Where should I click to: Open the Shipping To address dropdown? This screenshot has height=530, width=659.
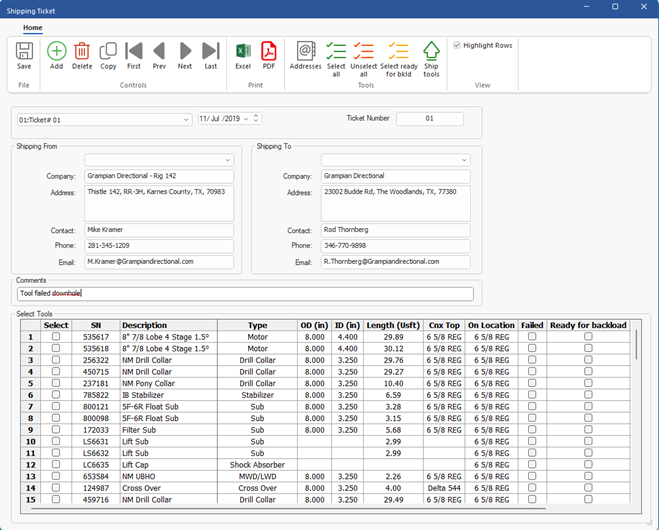click(464, 160)
